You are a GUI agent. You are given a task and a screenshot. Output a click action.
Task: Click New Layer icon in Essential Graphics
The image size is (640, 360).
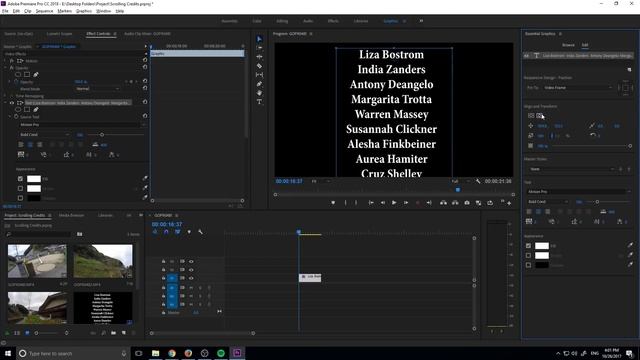point(629,70)
